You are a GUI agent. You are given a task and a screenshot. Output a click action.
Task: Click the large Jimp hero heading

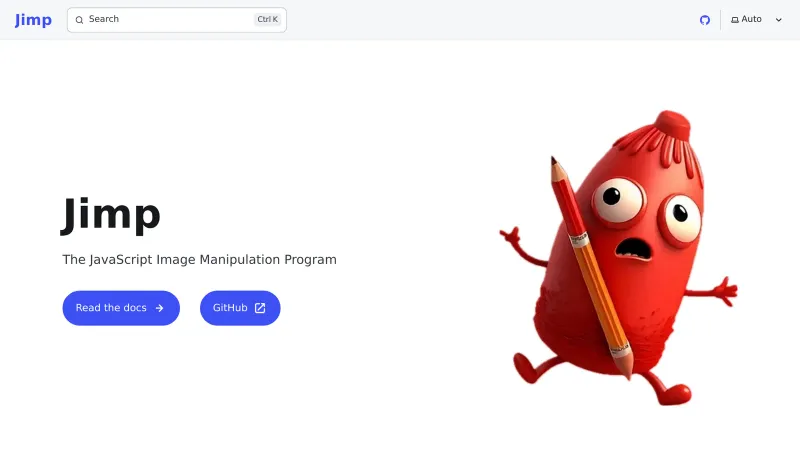click(111, 214)
